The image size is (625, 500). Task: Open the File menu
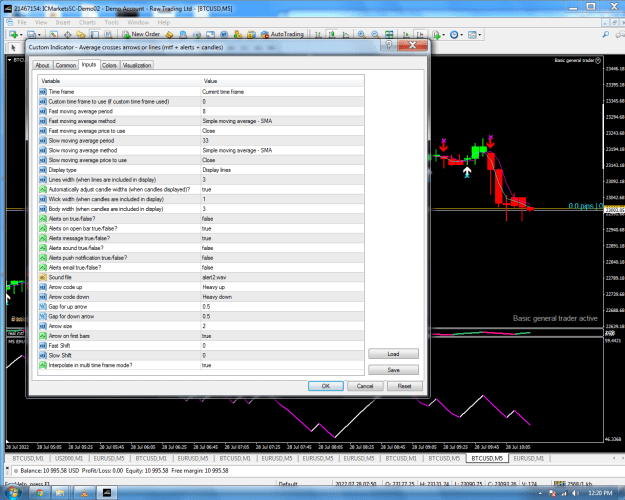(22, 22)
